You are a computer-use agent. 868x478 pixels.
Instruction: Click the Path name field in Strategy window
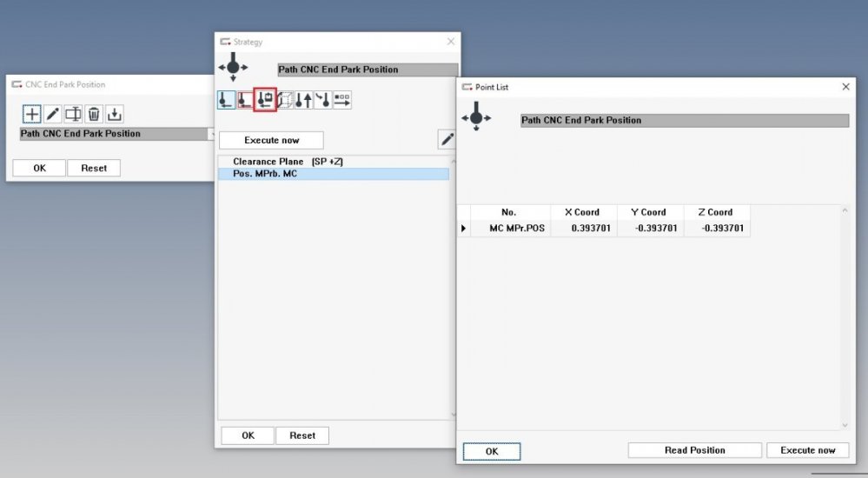click(x=368, y=70)
